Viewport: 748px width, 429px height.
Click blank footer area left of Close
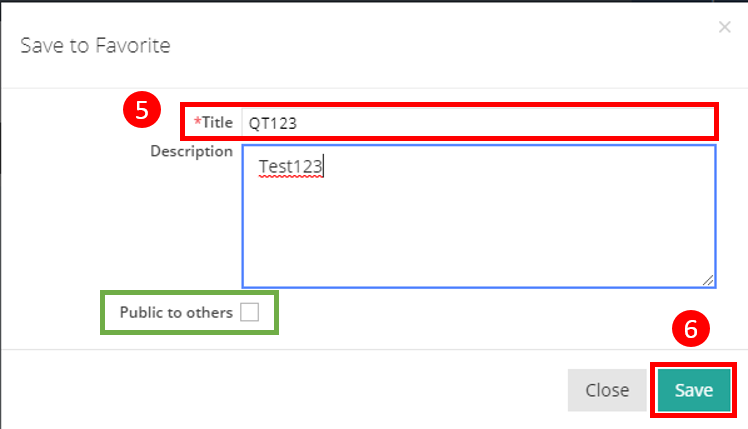(300, 389)
